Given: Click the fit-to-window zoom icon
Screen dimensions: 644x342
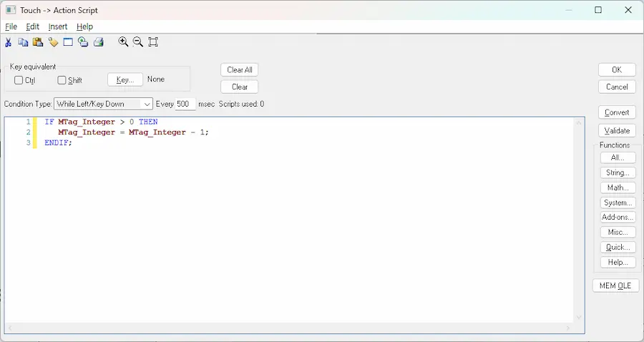Looking at the screenshot, I should (153, 42).
